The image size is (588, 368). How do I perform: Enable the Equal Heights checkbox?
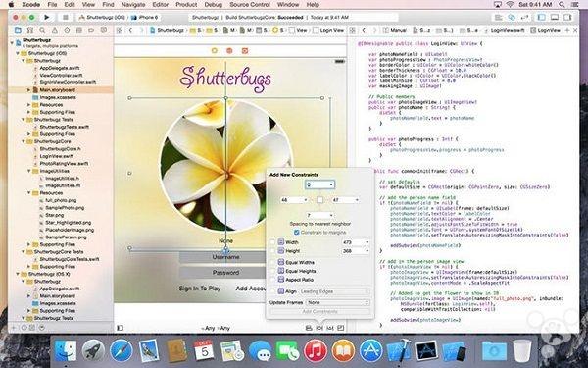pyautogui.click(x=272, y=271)
